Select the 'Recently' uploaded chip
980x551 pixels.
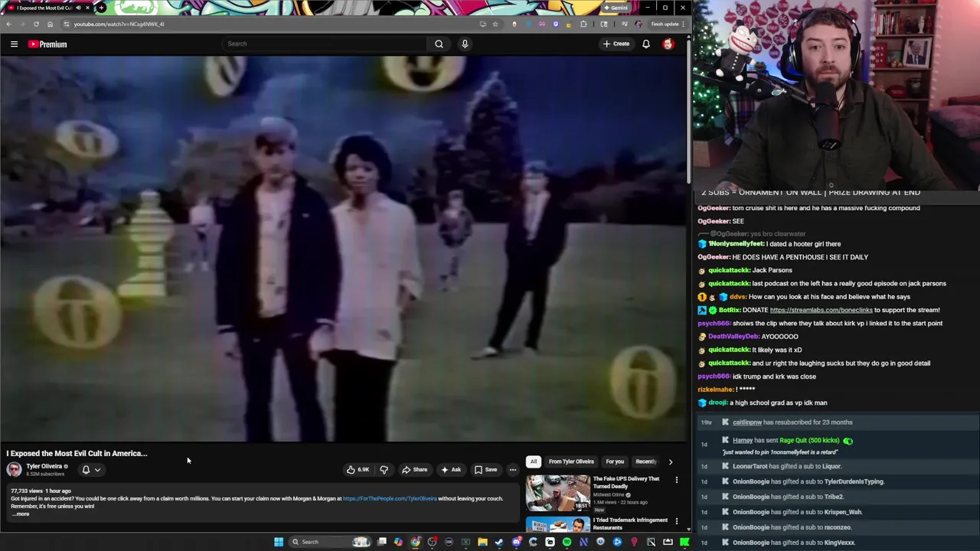click(646, 461)
